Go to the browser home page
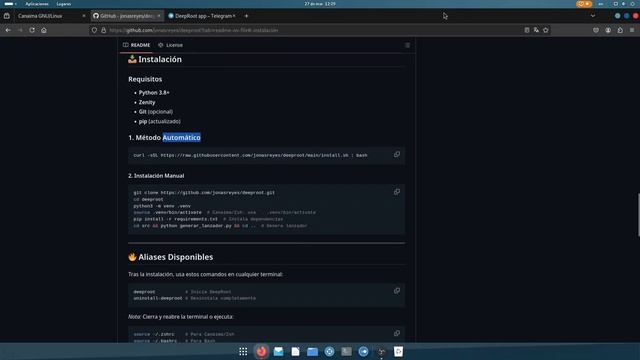640x360 pixels. 44,30
